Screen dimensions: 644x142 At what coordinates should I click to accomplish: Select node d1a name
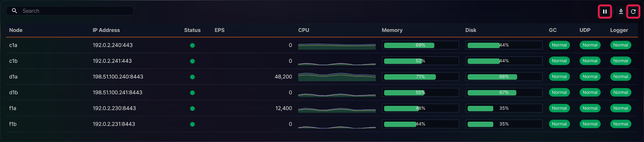coord(13,77)
